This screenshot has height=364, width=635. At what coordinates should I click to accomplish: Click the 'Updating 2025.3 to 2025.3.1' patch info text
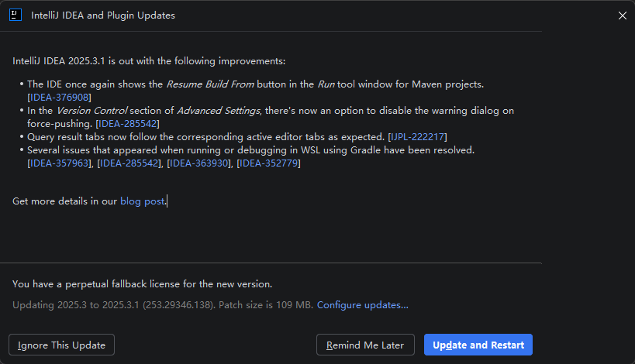[x=163, y=305]
